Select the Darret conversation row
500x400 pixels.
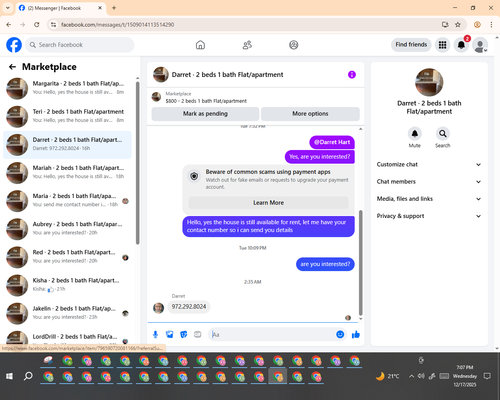(67, 145)
